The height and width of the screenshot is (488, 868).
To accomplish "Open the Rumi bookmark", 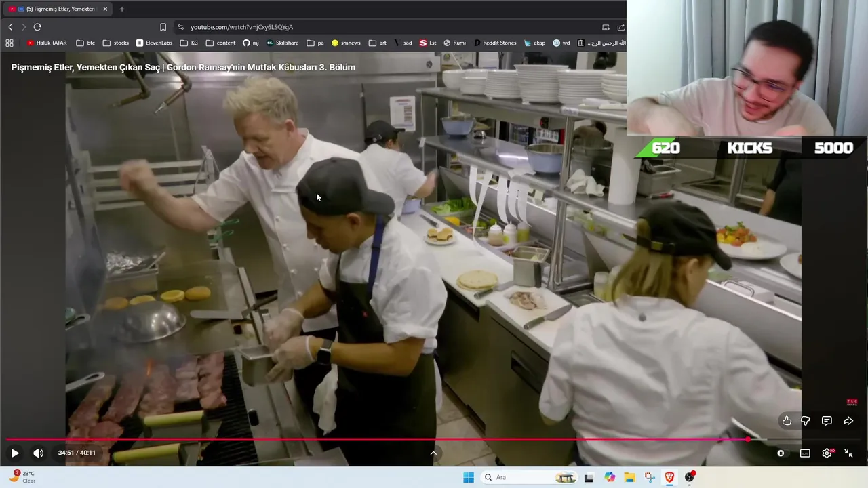I will pos(455,43).
